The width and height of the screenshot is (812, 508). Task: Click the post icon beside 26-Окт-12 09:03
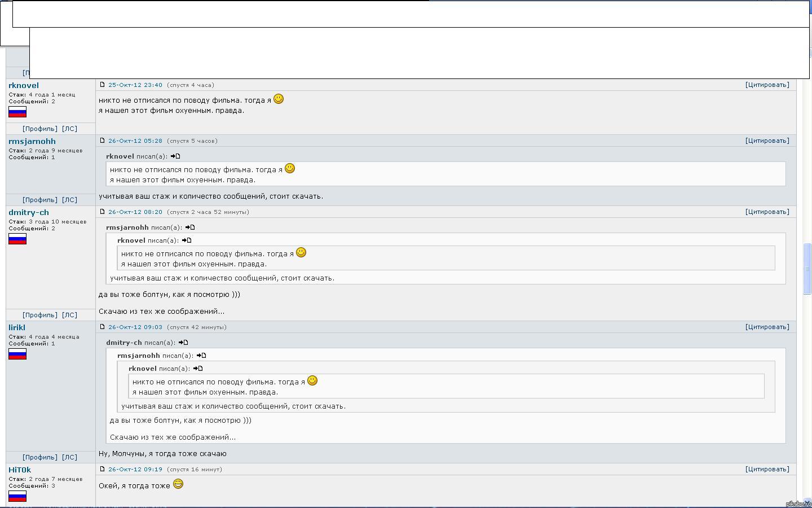point(102,327)
